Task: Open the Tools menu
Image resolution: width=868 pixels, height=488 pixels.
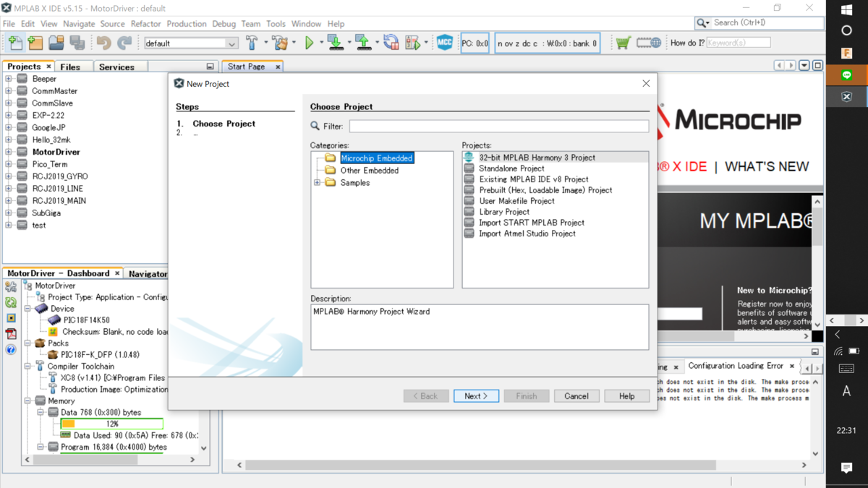Action: click(x=276, y=24)
